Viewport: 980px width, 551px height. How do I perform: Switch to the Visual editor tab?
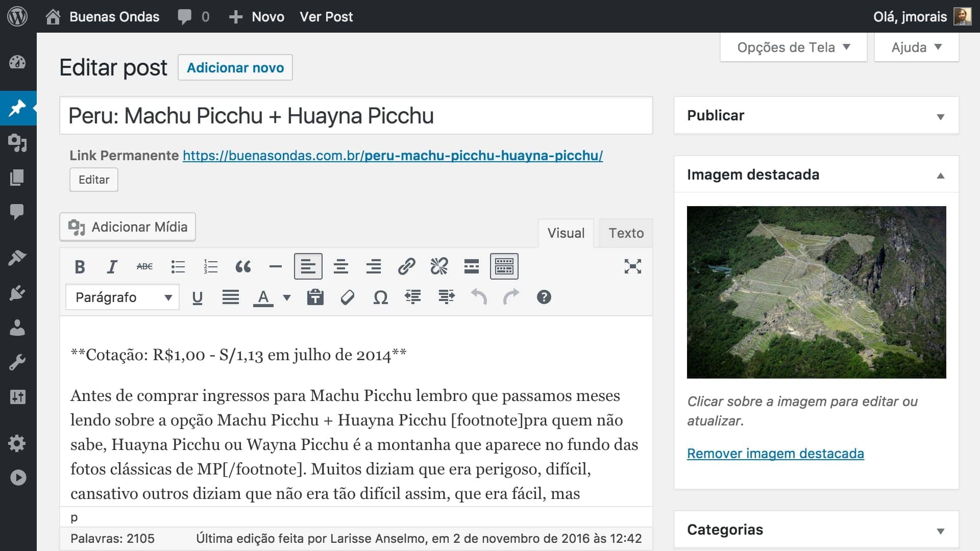click(x=566, y=233)
